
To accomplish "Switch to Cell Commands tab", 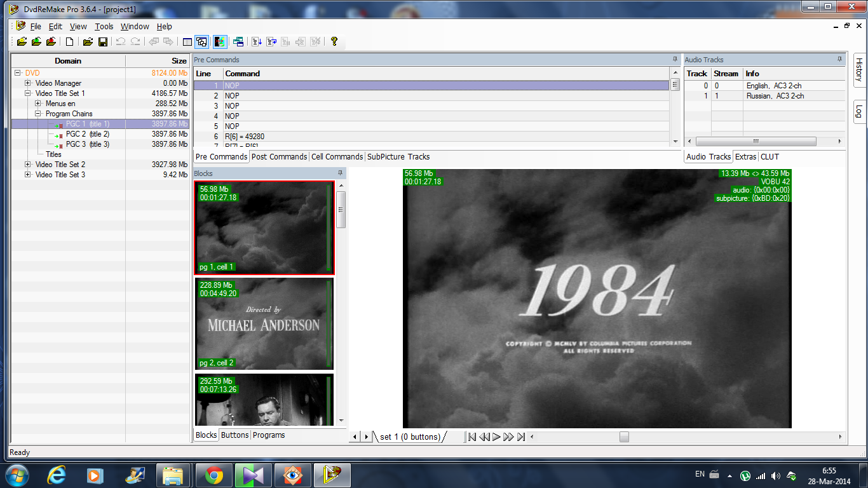I will click(x=337, y=157).
